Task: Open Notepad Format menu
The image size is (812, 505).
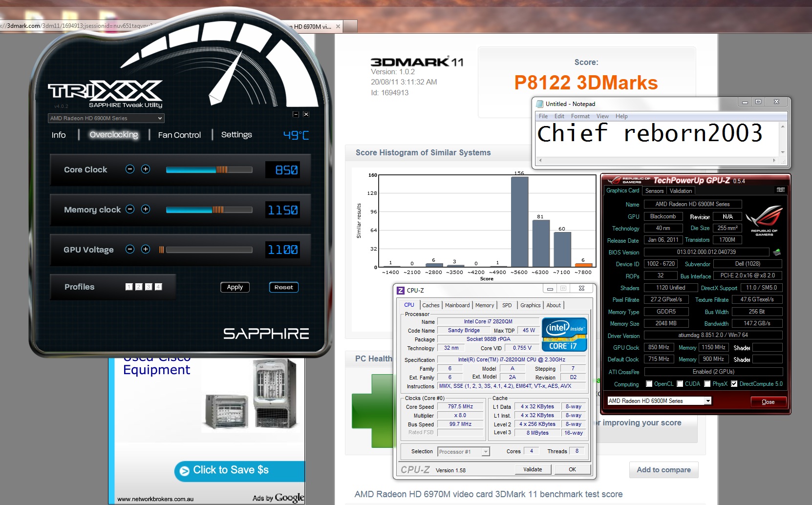Action: (x=580, y=116)
